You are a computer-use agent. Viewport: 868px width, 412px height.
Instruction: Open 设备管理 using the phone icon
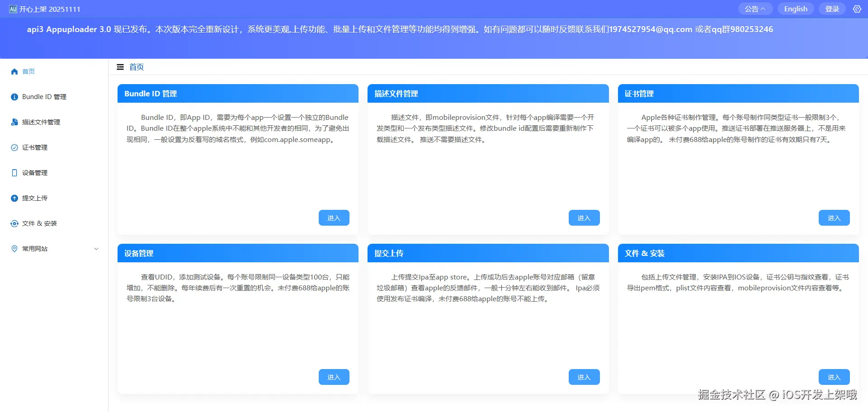pyautogui.click(x=14, y=172)
